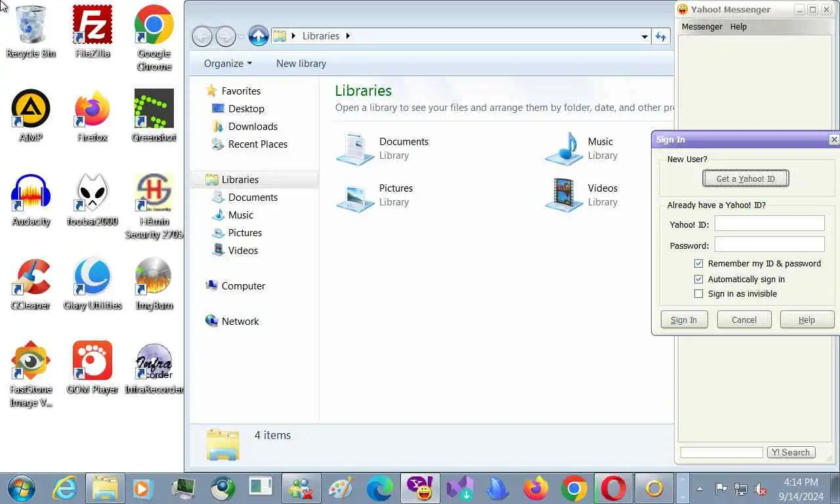Open the Documents library icon
The height and width of the screenshot is (504, 840).
pyautogui.click(x=355, y=148)
